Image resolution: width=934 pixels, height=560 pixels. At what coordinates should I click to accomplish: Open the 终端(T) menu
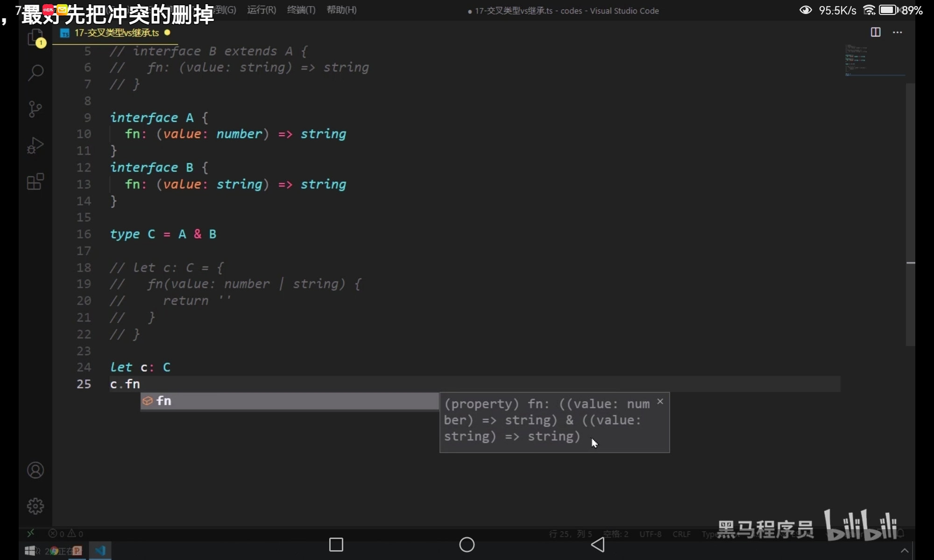pos(301,10)
